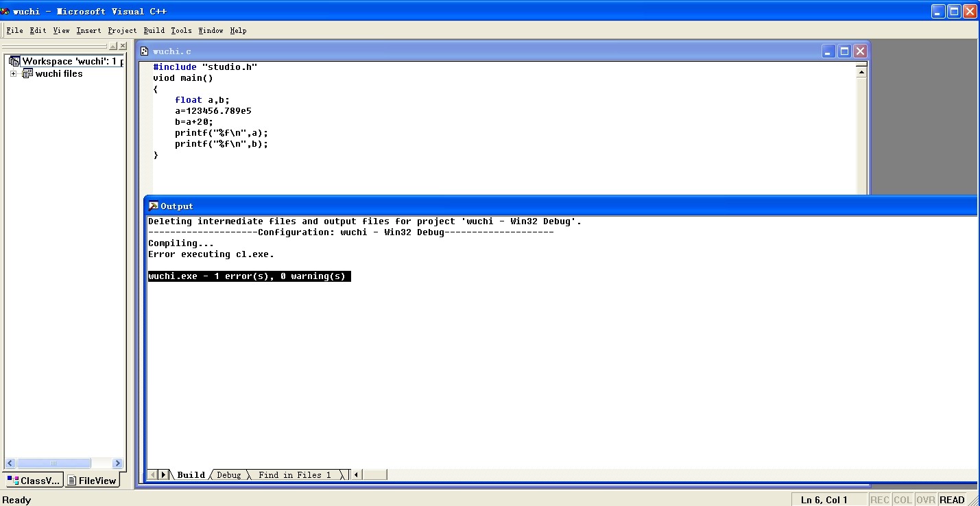The width and height of the screenshot is (980, 506).
Task: Open the Window menu
Action: pos(211,30)
